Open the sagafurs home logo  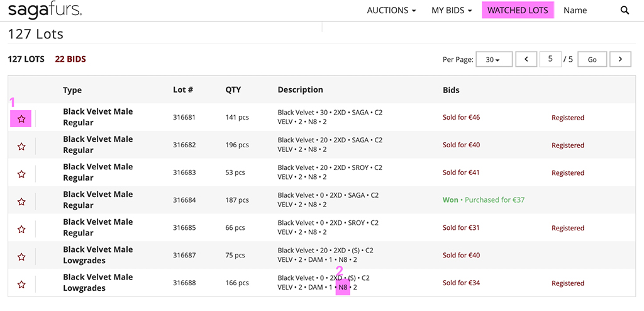45,10
